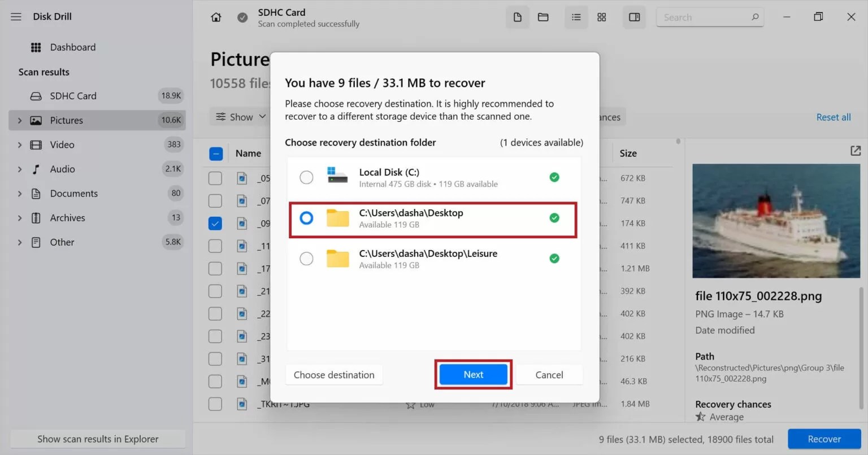Image resolution: width=868 pixels, height=455 pixels.
Task: Select Local Disk (C:) as recovery destination
Action: pyautogui.click(x=306, y=177)
